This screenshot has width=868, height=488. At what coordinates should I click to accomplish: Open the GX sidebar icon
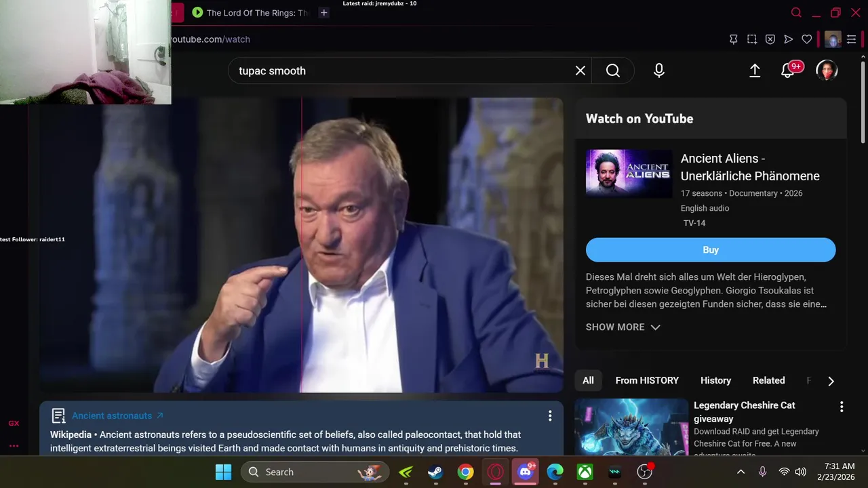[x=14, y=423]
